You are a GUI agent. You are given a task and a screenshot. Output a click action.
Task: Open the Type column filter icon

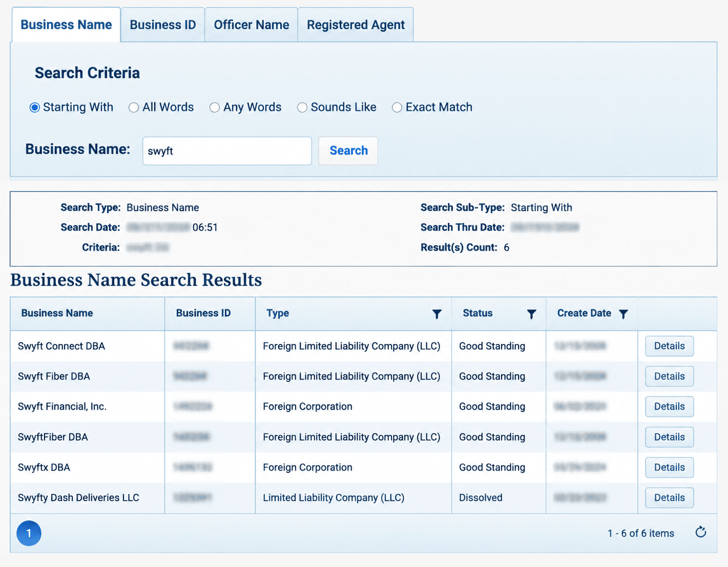coord(436,314)
